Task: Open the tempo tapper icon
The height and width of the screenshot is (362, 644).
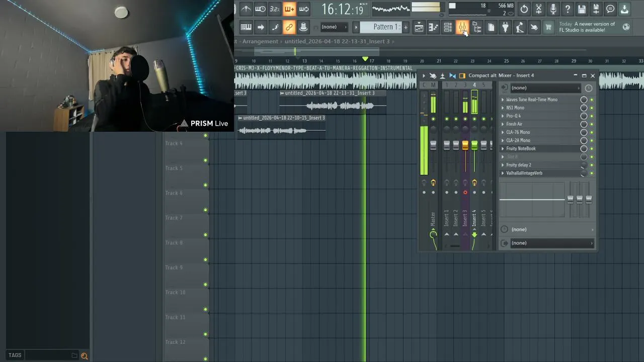Action: click(520, 28)
